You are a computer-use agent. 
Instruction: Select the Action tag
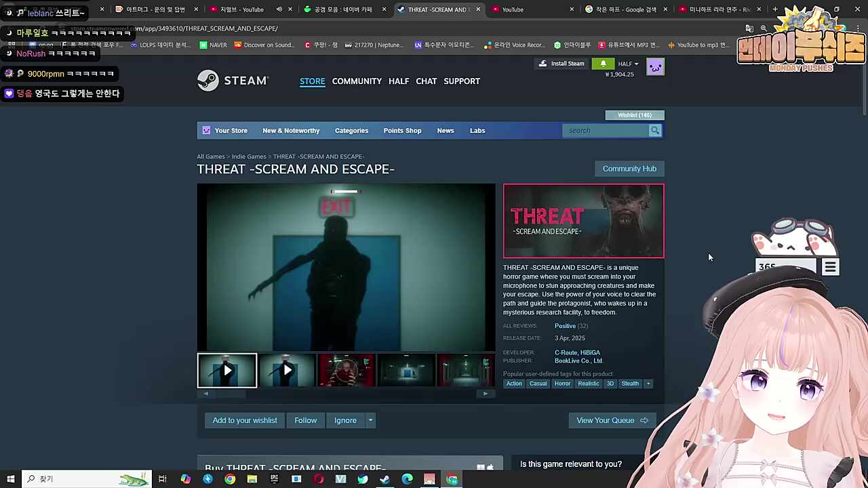pos(514,384)
